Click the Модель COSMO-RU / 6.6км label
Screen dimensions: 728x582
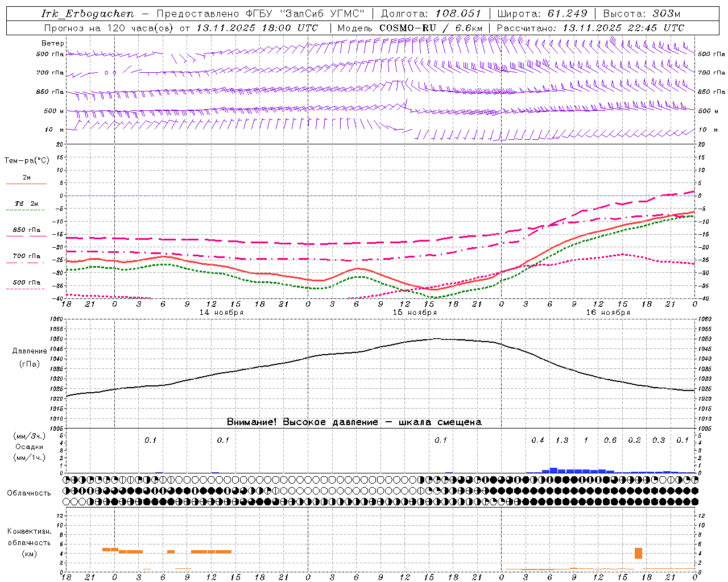coord(409,28)
